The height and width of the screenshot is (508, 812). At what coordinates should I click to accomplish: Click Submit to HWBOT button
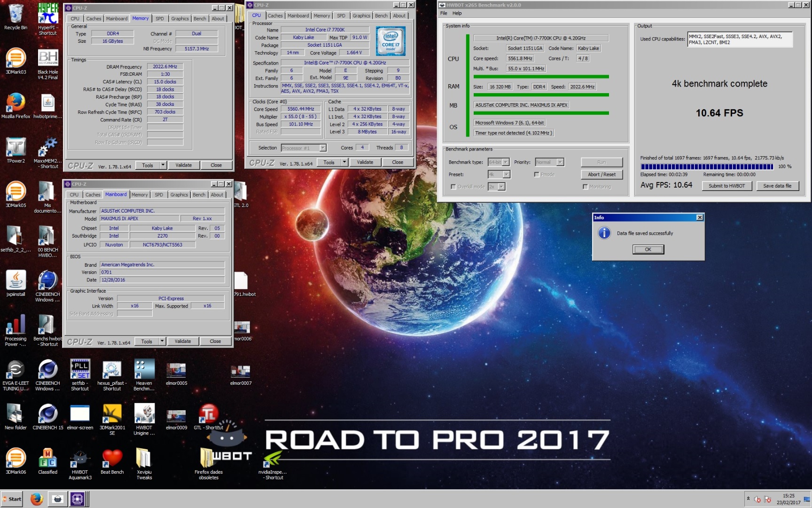(x=726, y=186)
